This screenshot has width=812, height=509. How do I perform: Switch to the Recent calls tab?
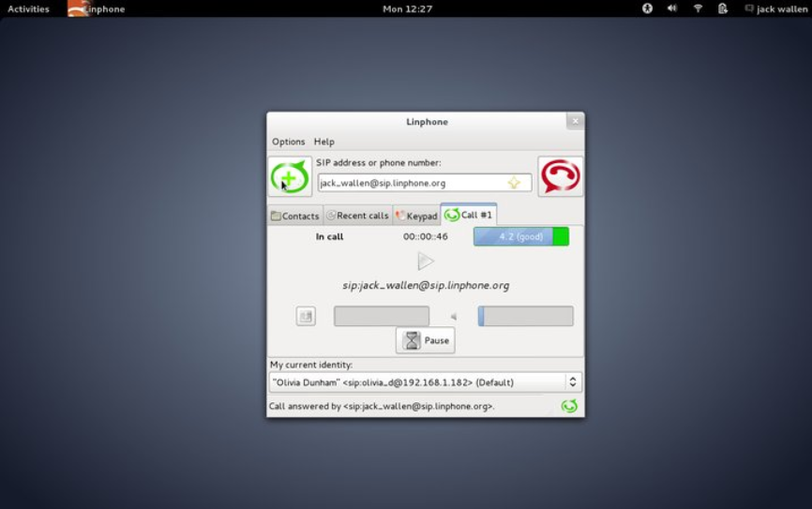tap(358, 216)
